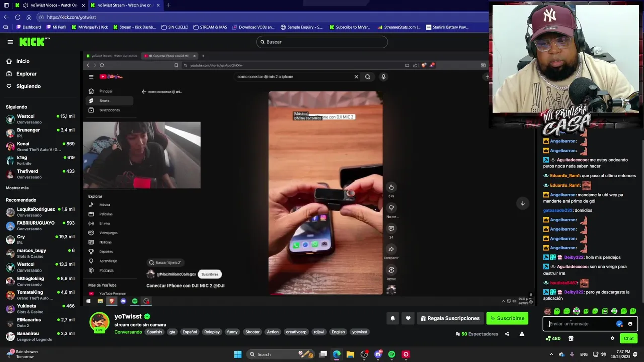
Task: Open STREAM & MAS bookmark folder
Action: (x=210, y=27)
